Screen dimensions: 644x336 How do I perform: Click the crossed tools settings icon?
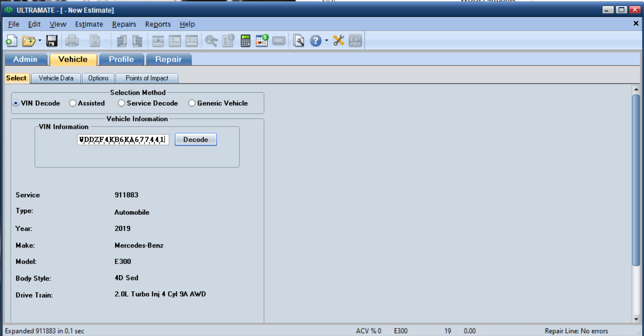pos(339,41)
